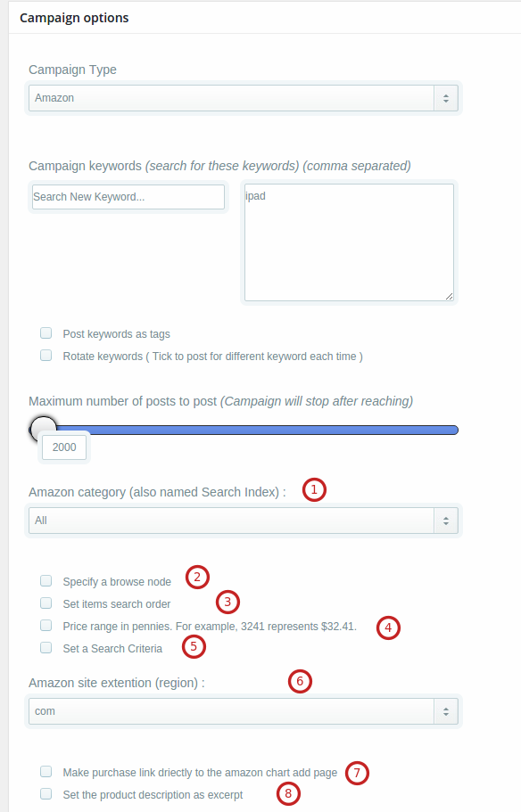Click the red circled number 1 marker
The height and width of the screenshot is (812, 521).
click(315, 490)
